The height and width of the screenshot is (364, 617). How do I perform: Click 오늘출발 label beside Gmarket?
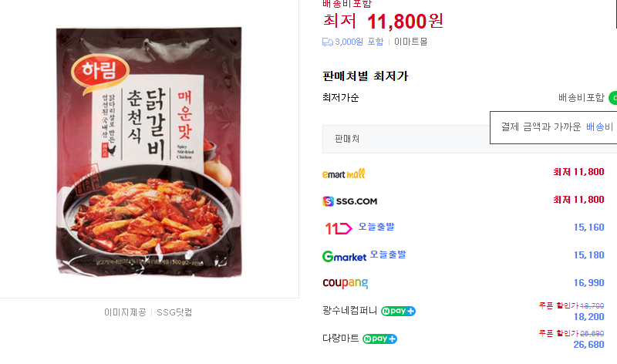tap(387, 254)
